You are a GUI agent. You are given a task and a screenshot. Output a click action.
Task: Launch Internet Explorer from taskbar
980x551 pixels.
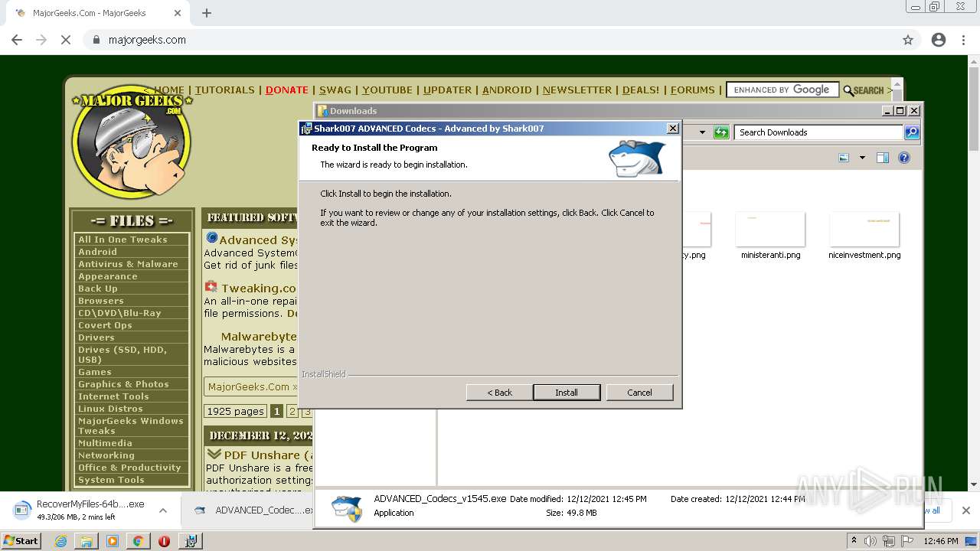pyautogui.click(x=60, y=541)
